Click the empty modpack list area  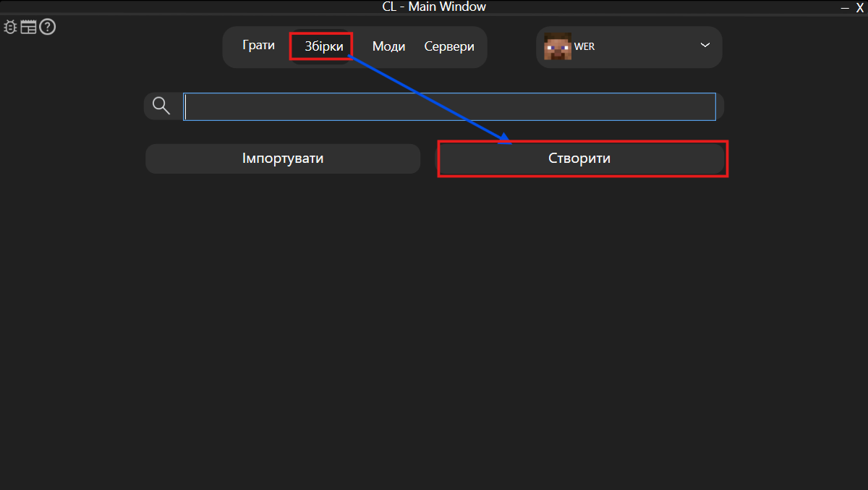pos(434,326)
